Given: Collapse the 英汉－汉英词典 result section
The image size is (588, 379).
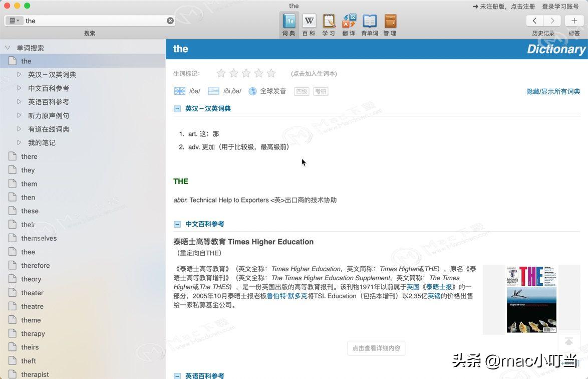Looking at the screenshot, I should (177, 108).
